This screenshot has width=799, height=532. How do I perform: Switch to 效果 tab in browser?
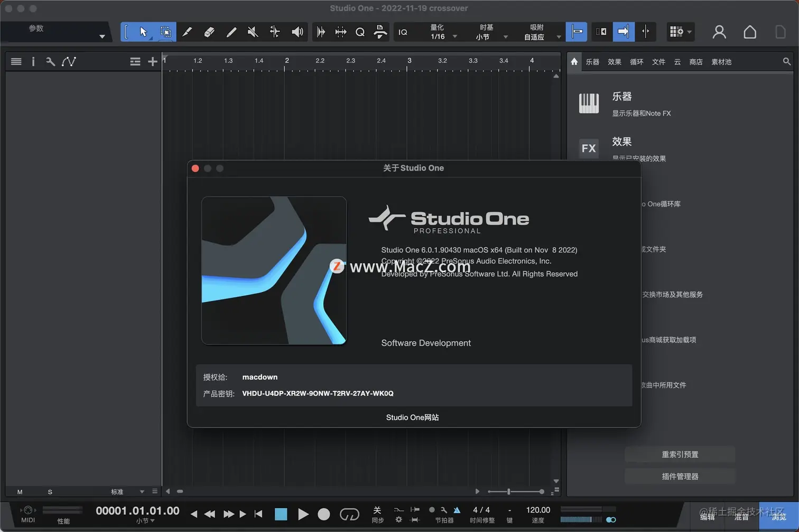[x=615, y=62]
